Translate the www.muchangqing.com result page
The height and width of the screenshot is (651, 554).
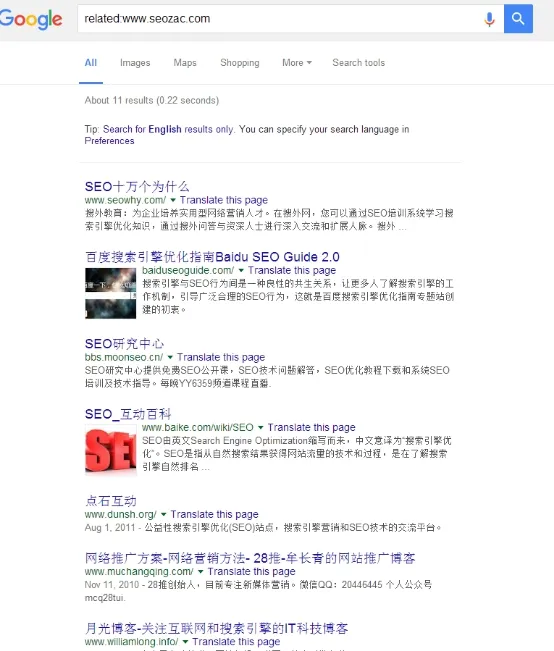(x=252, y=572)
